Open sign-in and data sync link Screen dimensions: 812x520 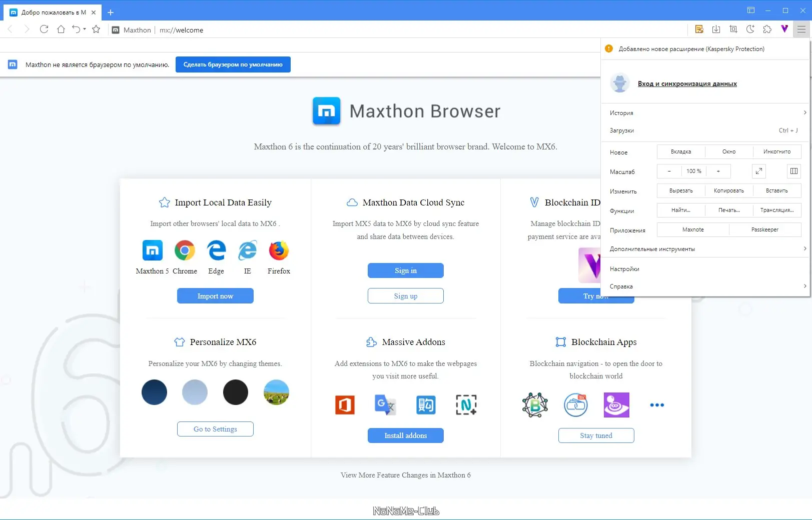tap(687, 84)
